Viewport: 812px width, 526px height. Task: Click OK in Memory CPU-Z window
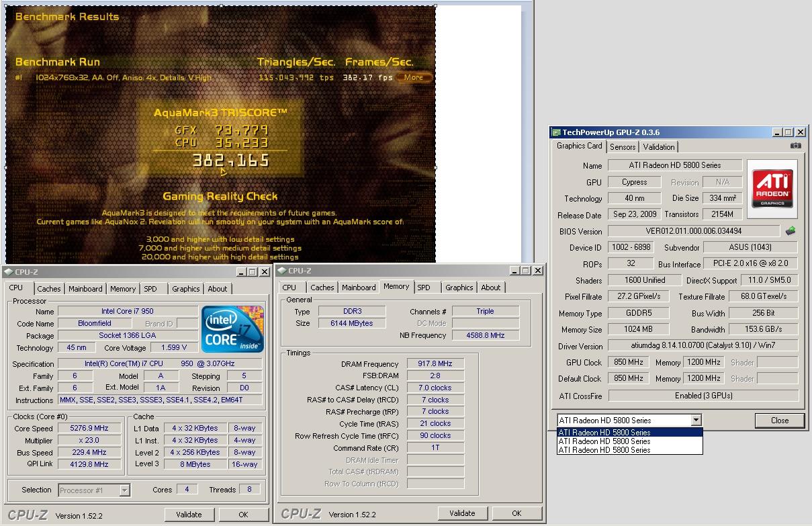pyautogui.click(x=516, y=513)
